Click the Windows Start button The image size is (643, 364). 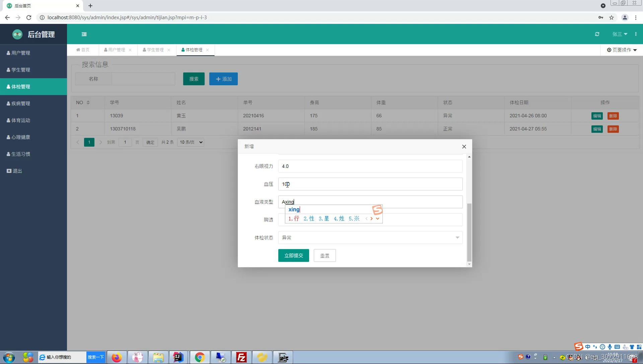tap(9, 357)
